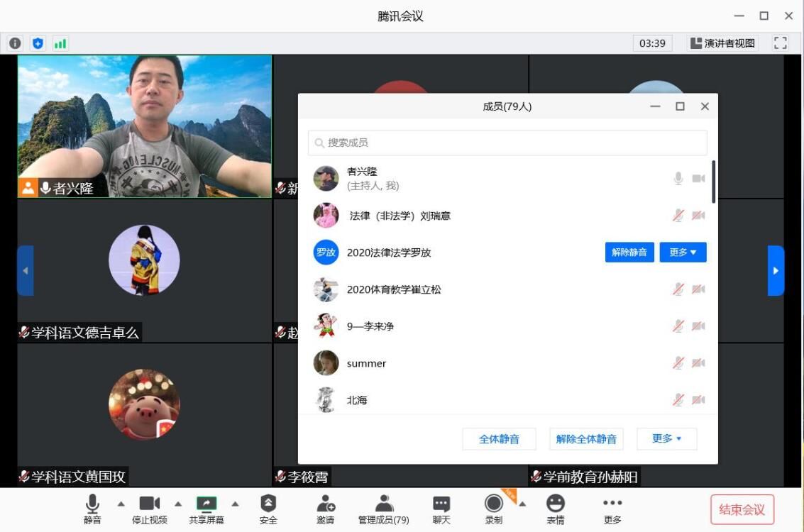Enter fullscreen using the top-right icon

coord(781,43)
